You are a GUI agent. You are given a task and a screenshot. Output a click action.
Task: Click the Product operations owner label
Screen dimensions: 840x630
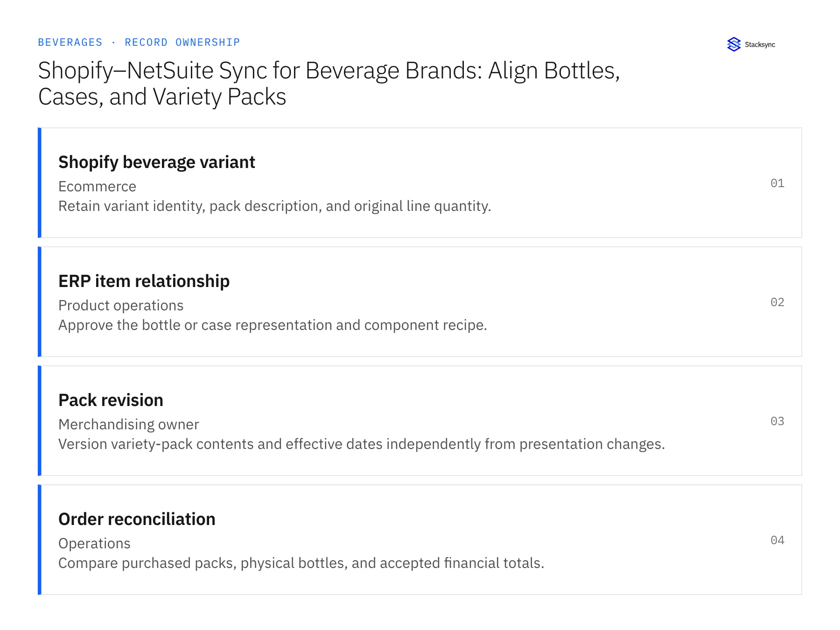coord(121,305)
